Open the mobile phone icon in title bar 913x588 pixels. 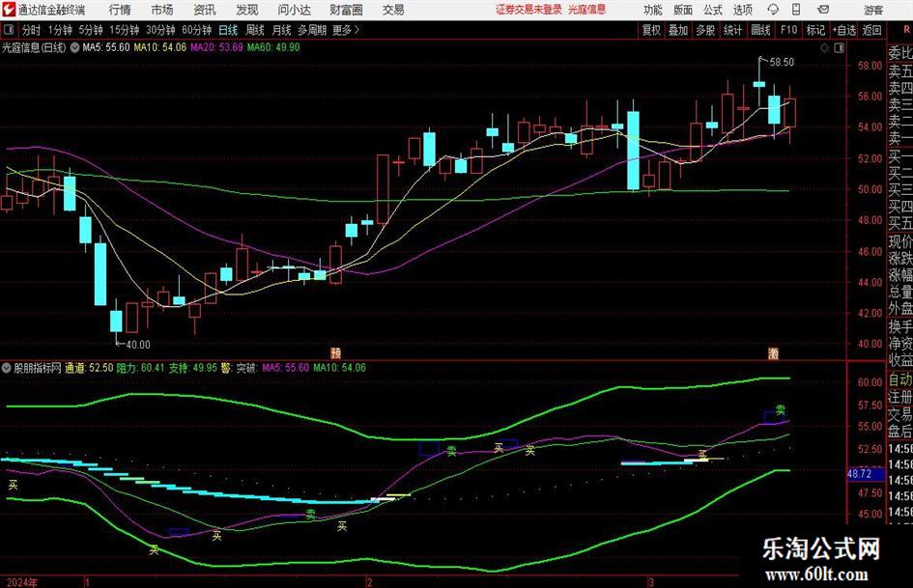[x=796, y=10]
